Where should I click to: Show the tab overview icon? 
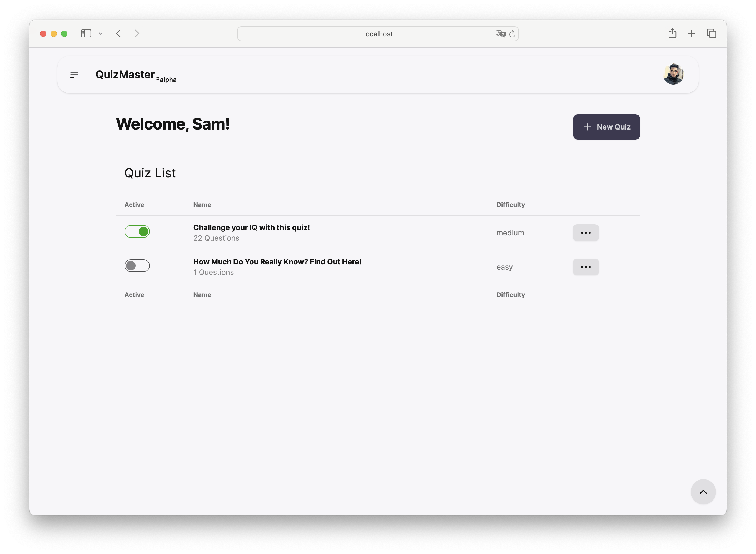coord(712,33)
